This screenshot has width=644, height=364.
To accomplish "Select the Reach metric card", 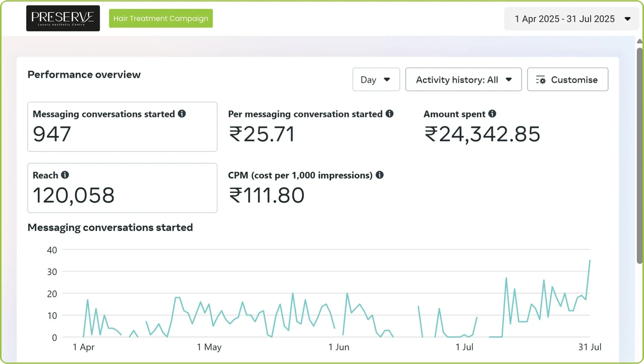I will tap(122, 188).
